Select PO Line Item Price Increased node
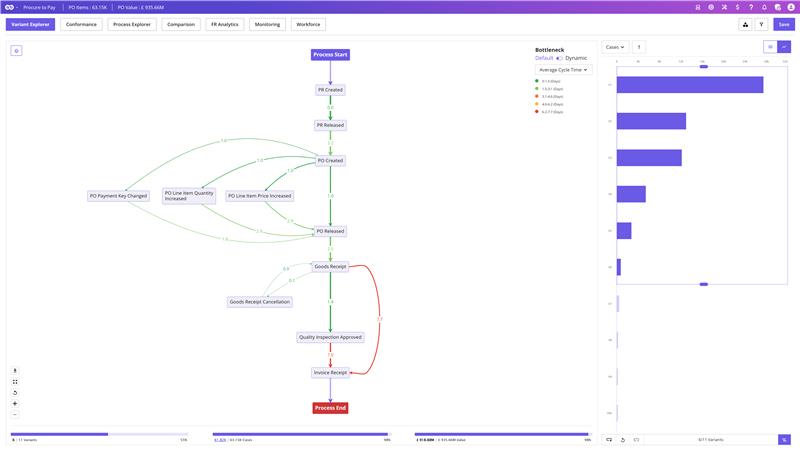 click(260, 196)
